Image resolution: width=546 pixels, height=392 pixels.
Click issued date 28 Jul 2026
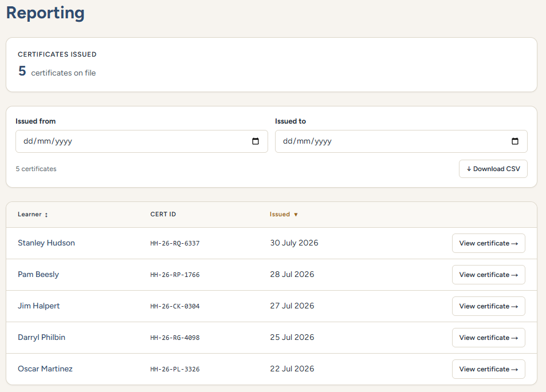pos(292,275)
